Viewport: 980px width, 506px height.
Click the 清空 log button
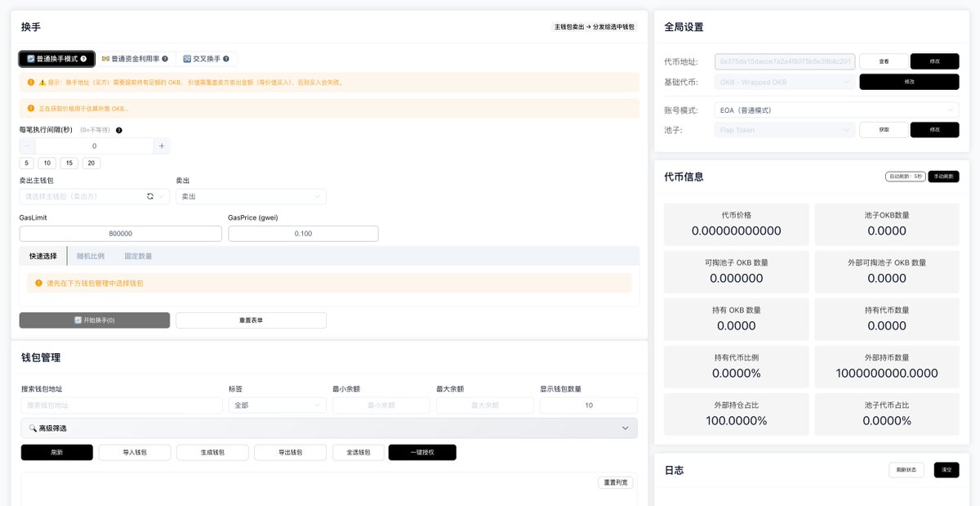tap(947, 470)
